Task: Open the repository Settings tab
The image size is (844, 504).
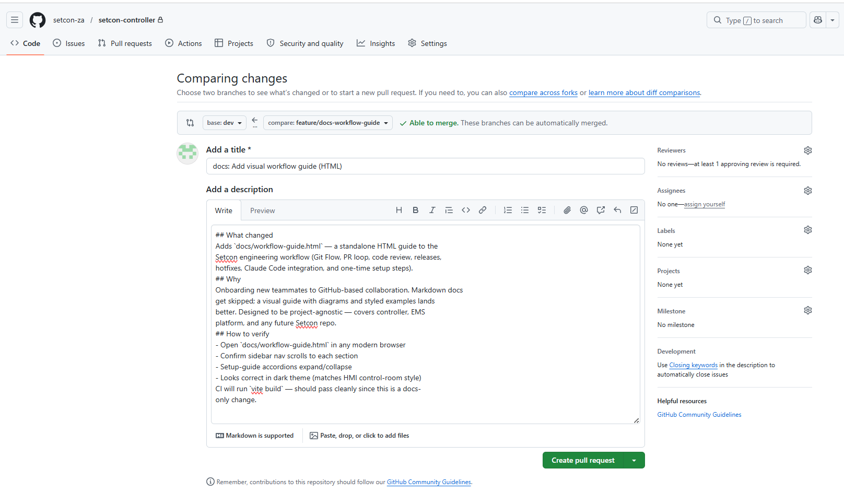Action: (x=427, y=43)
